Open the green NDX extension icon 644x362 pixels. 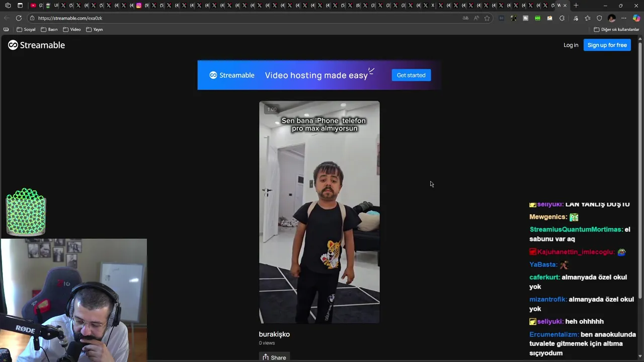click(537, 18)
